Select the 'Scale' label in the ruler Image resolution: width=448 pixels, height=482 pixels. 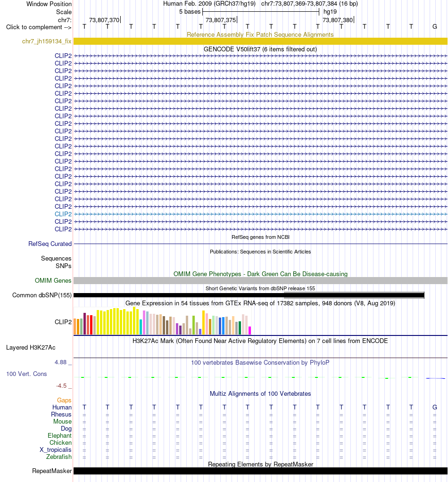tap(64, 12)
